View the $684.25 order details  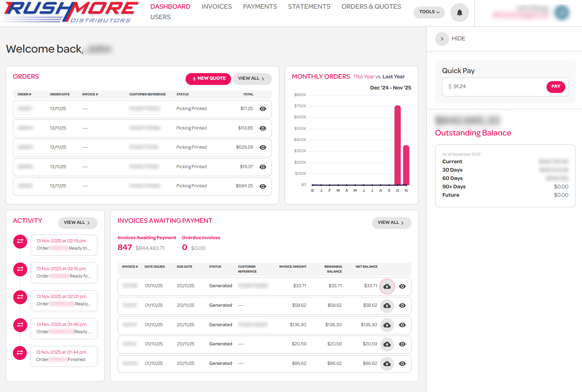[263, 186]
